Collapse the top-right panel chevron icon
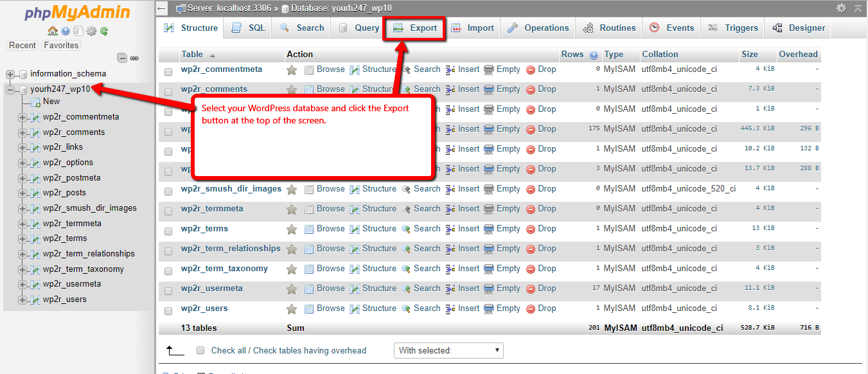This screenshot has width=868, height=374. 858,8
